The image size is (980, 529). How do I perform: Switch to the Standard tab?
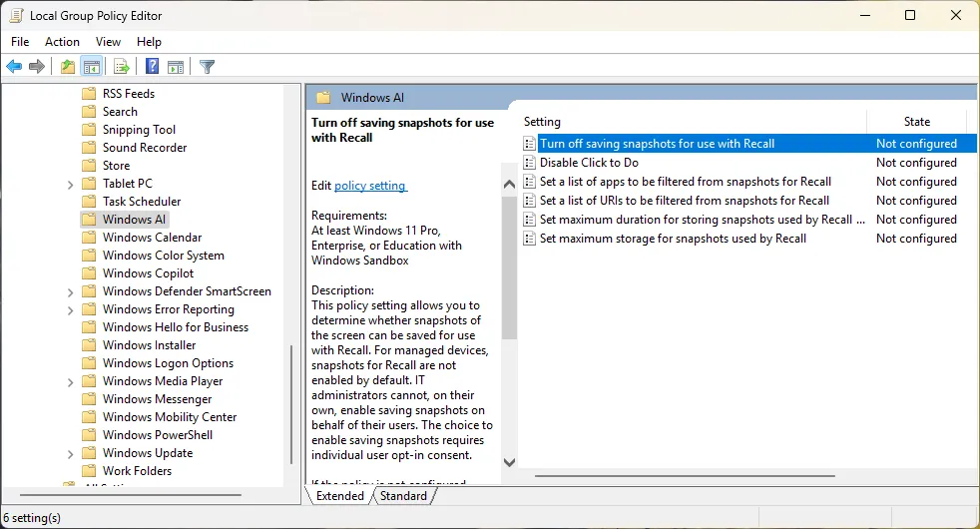[404, 496]
